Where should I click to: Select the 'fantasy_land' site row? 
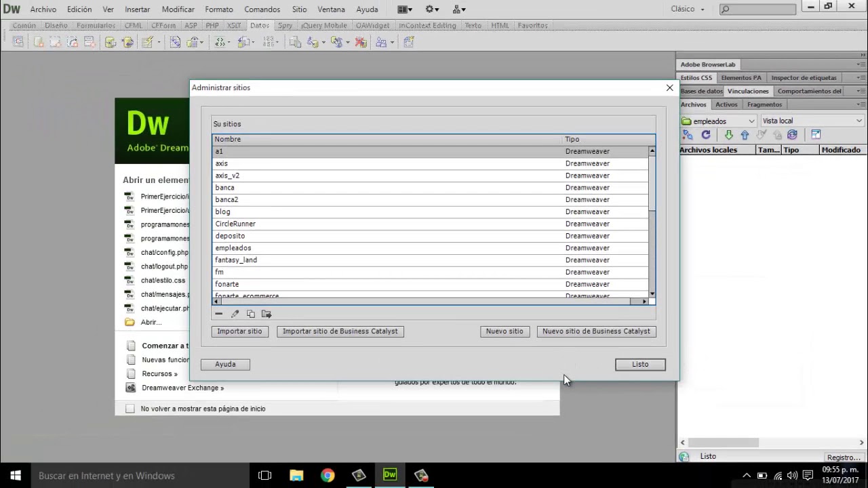(430, 260)
